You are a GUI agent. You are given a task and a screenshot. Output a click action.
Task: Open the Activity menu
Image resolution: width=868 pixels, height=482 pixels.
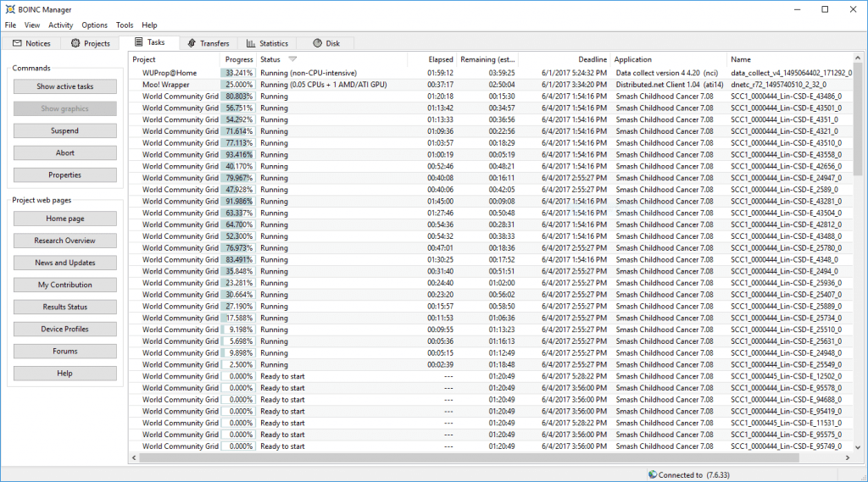60,25
